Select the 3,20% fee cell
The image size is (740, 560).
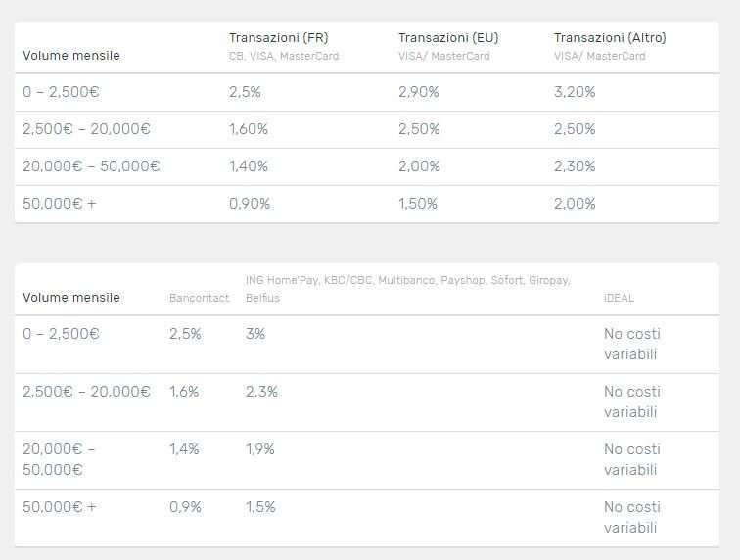click(x=575, y=92)
